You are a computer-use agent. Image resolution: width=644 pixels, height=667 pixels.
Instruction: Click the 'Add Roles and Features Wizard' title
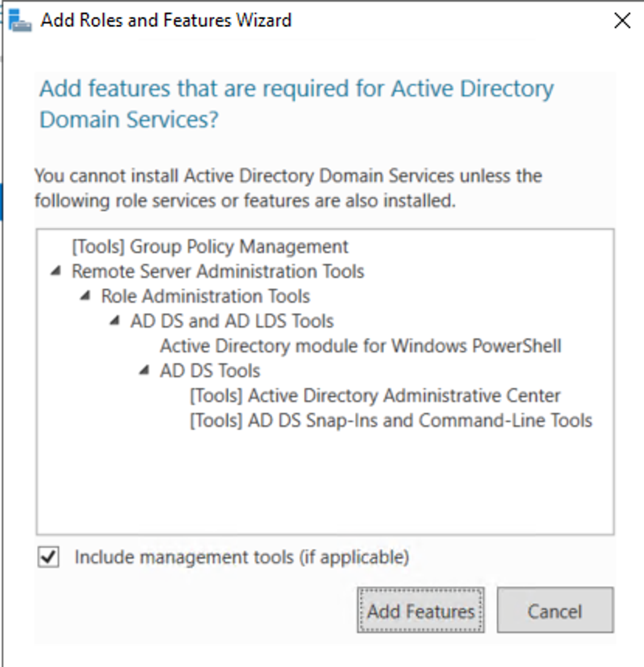(166, 21)
